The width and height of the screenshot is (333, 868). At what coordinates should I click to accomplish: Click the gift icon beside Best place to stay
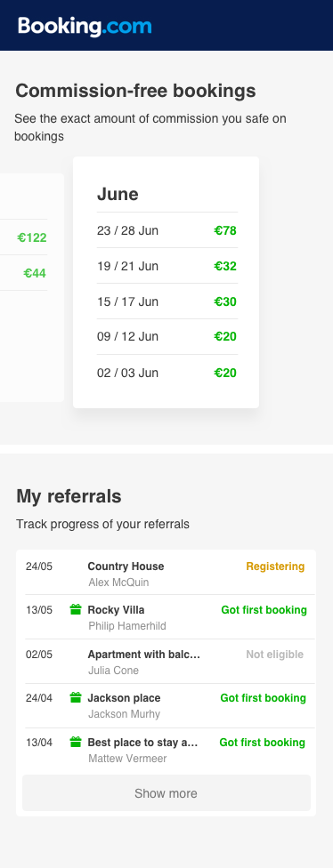click(x=76, y=742)
